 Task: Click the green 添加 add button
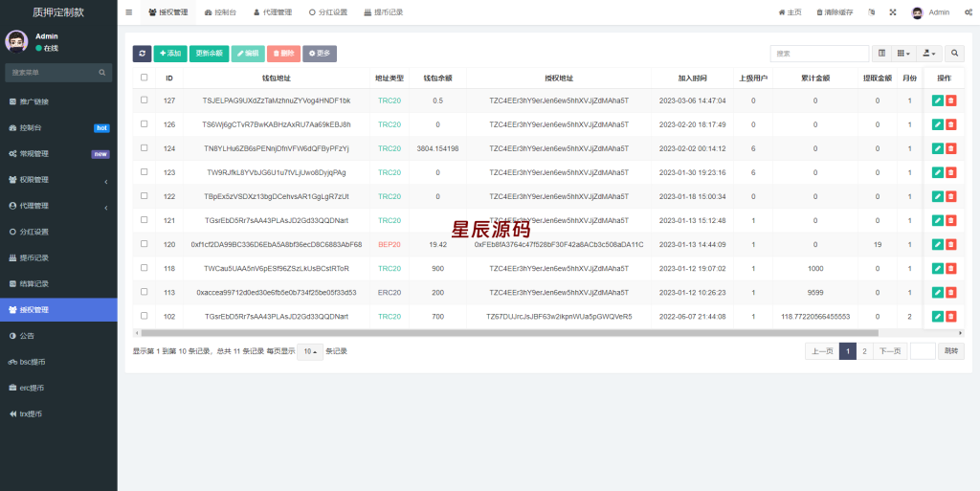click(170, 54)
